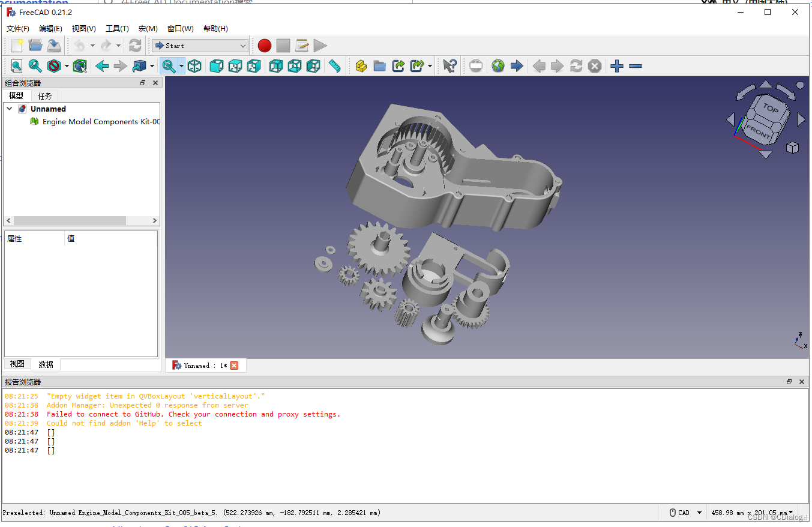Viewport: 812px width, 527px height.
Task: Create a new document with the toolbar icon
Action: pos(17,46)
